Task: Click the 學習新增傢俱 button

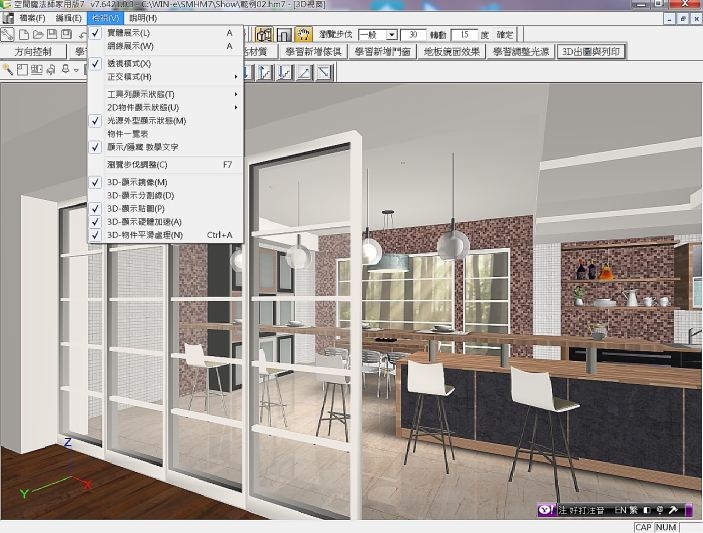Action: pos(313,52)
